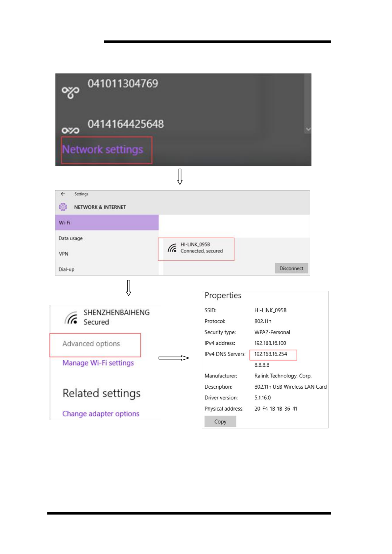Click the NETWORK & INTERNET title
392x554 pixels.
[100, 207]
